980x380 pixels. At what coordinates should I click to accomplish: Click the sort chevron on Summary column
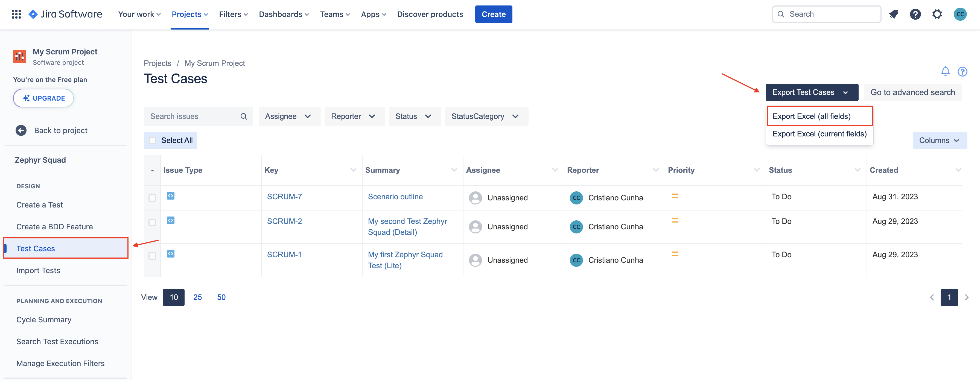454,170
